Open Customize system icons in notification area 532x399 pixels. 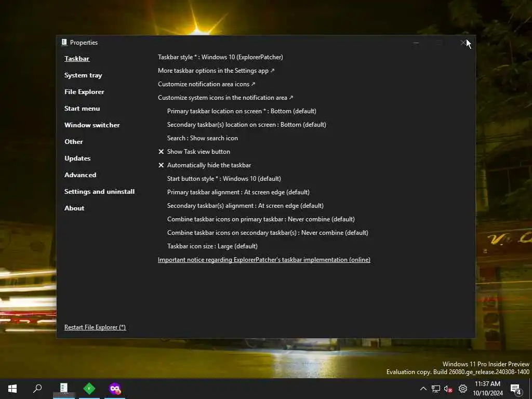(x=225, y=97)
